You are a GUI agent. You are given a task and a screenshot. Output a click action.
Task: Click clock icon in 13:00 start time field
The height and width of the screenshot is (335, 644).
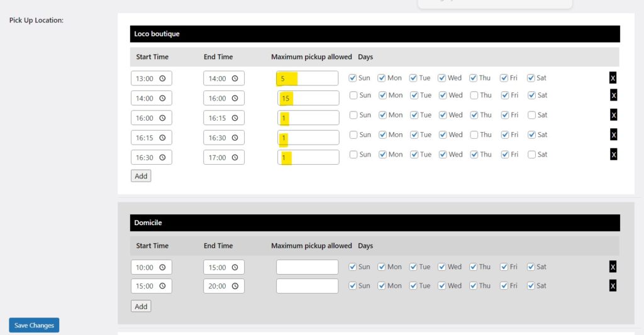click(x=163, y=79)
